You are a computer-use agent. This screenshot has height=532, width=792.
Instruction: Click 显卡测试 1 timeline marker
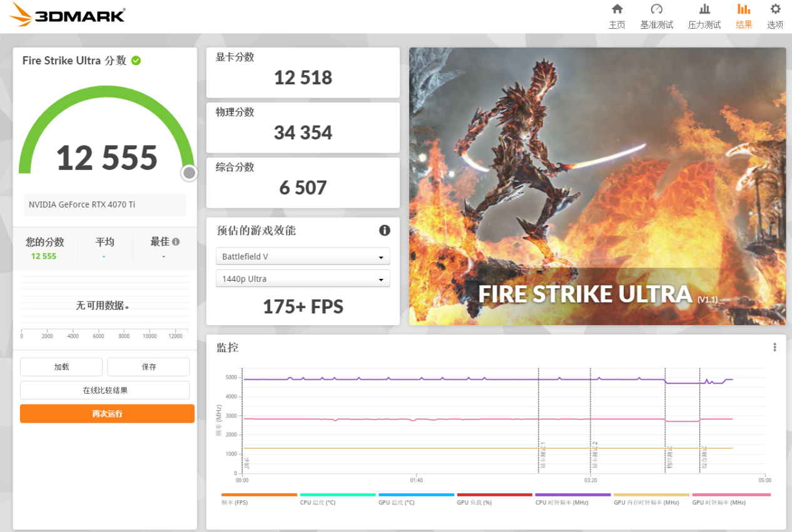543,455
